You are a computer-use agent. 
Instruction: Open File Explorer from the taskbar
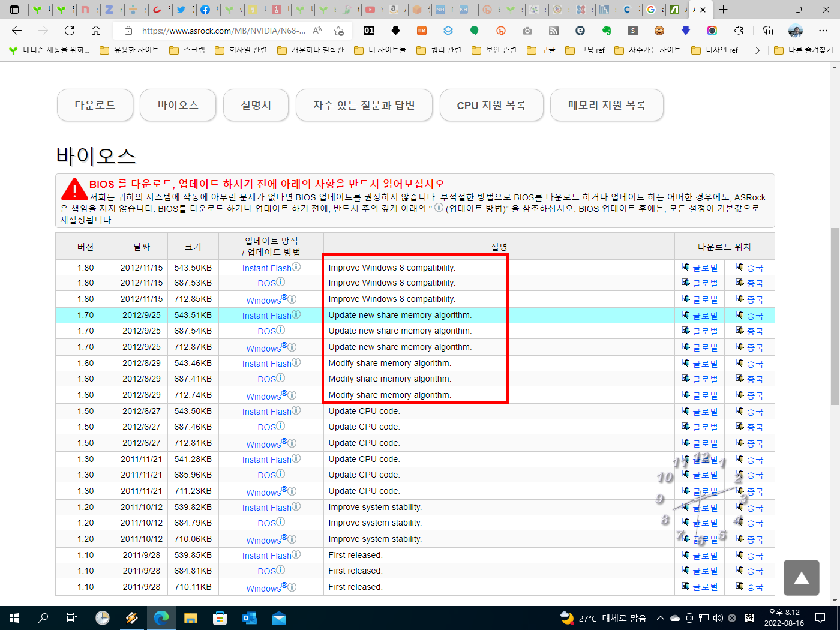[191, 618]
